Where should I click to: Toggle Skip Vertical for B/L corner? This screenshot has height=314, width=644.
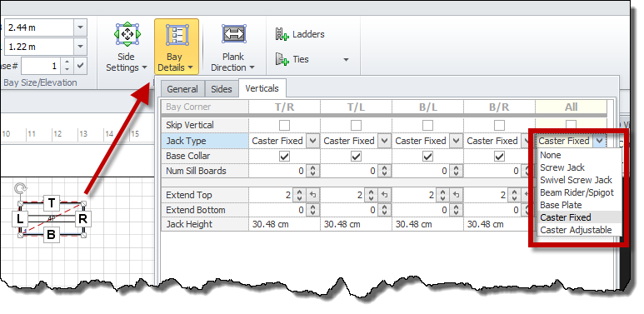pyautogui.click(x=427, y=125)
